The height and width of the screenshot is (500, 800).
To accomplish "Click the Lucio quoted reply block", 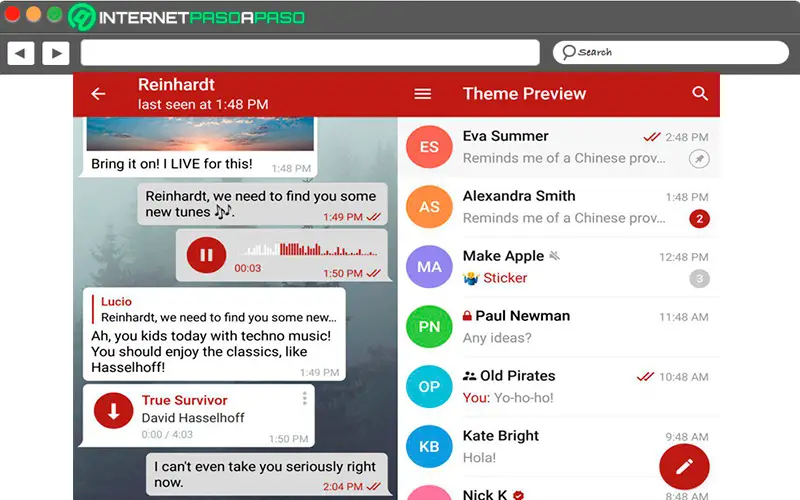I will [x=214, y=310].
